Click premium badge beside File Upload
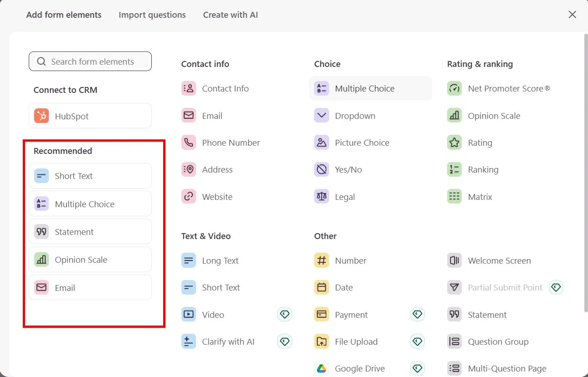588x377 pixels. point(417,341)
